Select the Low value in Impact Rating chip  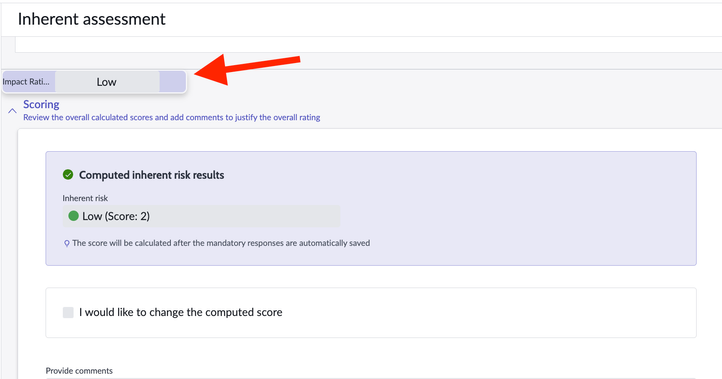click(x=107, y=82)
